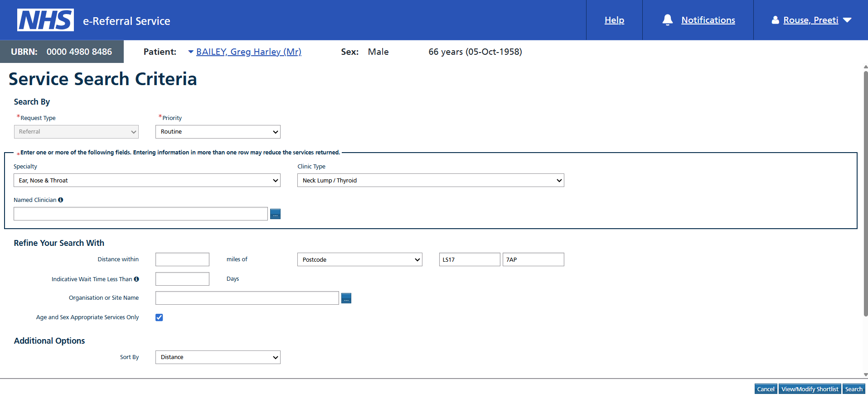Viewport: 868px width, 398px height.
Task: Open the Clinic Type dropdown
Action: (x=431, y=180)
